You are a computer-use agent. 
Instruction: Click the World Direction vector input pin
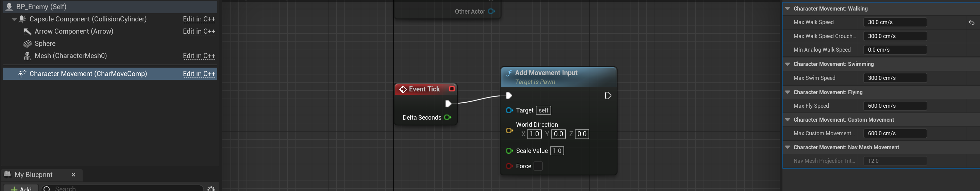click(x=509, y=131)
